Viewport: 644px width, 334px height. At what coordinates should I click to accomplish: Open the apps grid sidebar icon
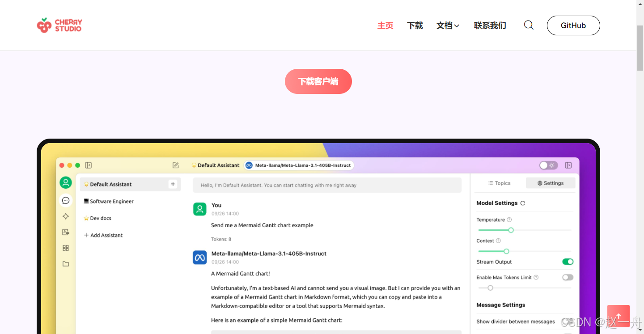click(66, 248)
